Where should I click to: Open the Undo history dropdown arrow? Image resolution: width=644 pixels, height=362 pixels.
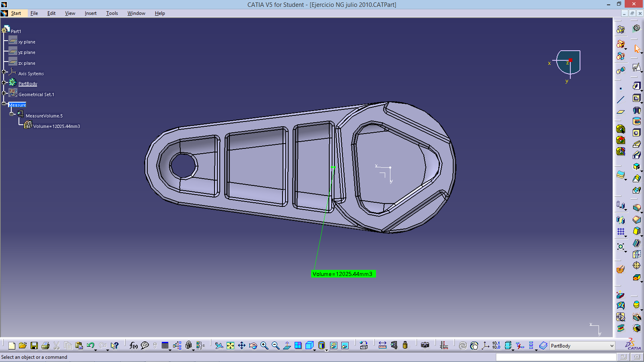[x=96, y=350]
